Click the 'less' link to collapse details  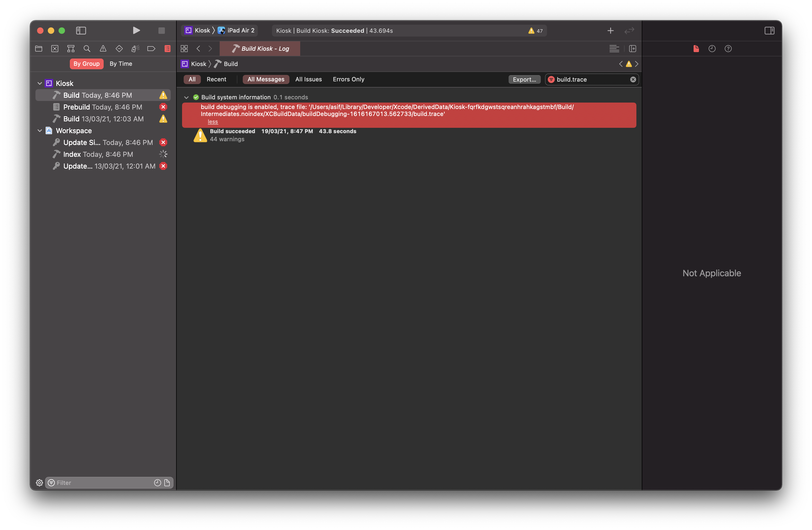(213, 122)
